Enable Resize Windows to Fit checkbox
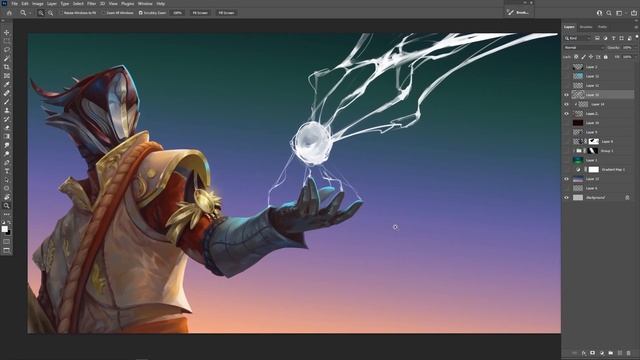Viewport: 640px width, 360px height. pos(61,13)
